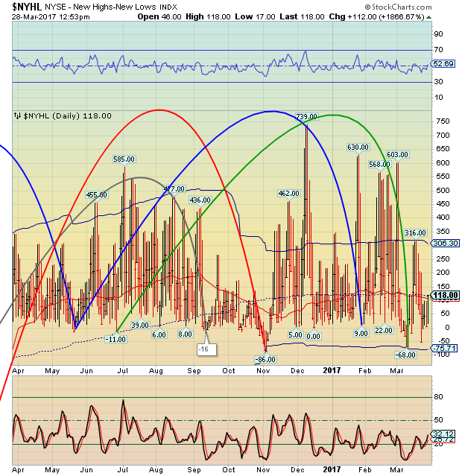Click the 306.30 upper band value tag
The width and height of the screenshot is (462, 476).
[x=445, y=243]
